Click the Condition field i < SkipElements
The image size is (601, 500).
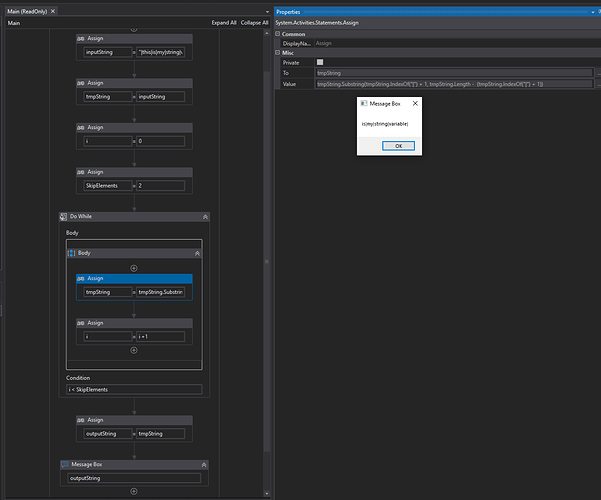pos(134,390)
